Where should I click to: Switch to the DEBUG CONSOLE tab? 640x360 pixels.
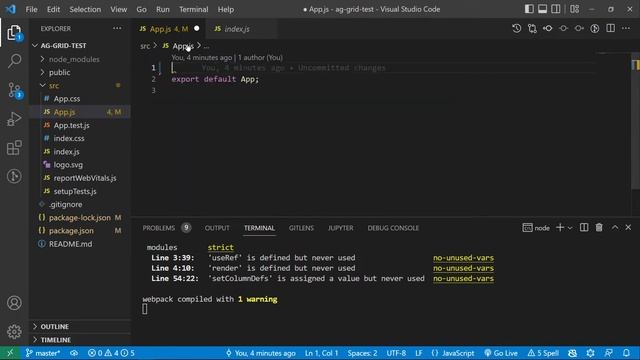pyautogui.click(x=393, y=228)
